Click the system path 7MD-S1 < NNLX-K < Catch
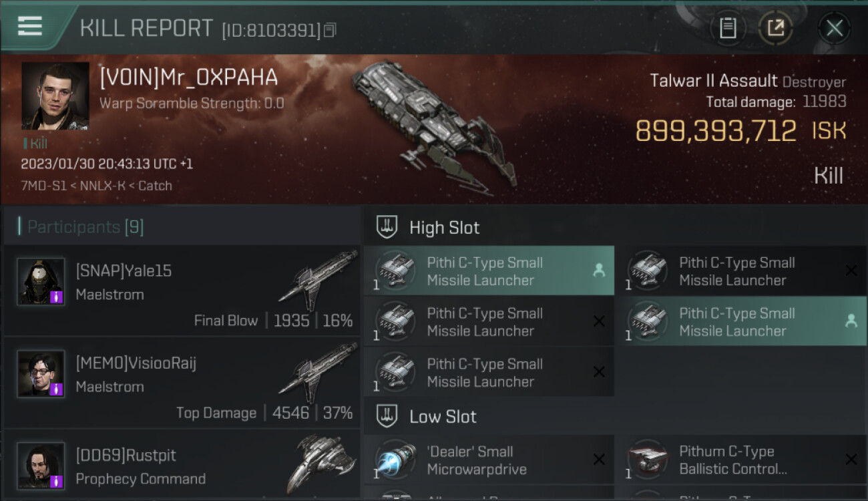 point(96,186)
